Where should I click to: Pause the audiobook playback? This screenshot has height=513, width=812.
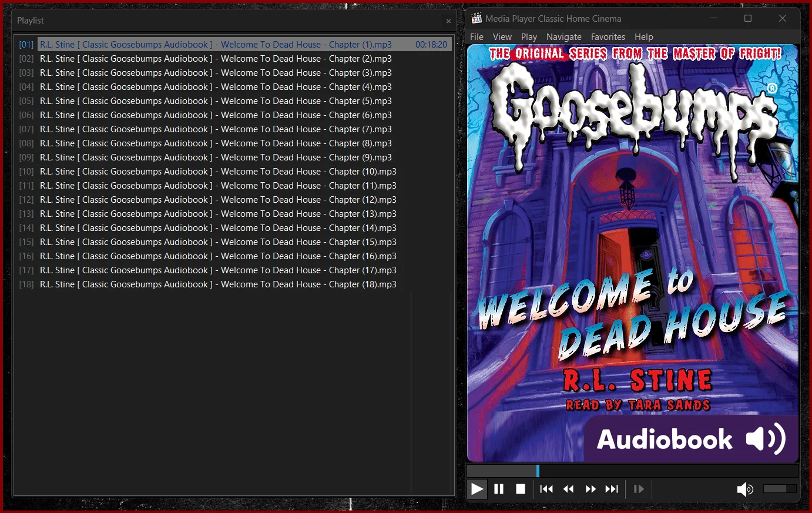tap(499, 489)
